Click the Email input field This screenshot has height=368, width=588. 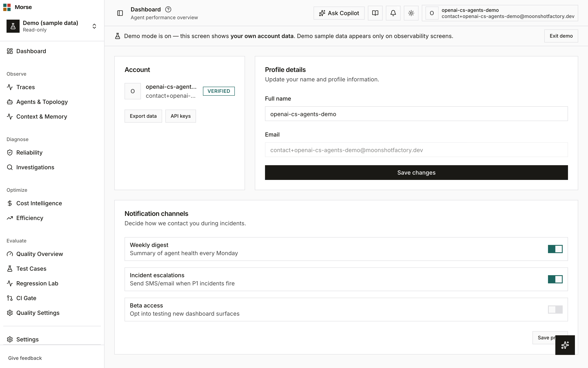tap(416, 150)
